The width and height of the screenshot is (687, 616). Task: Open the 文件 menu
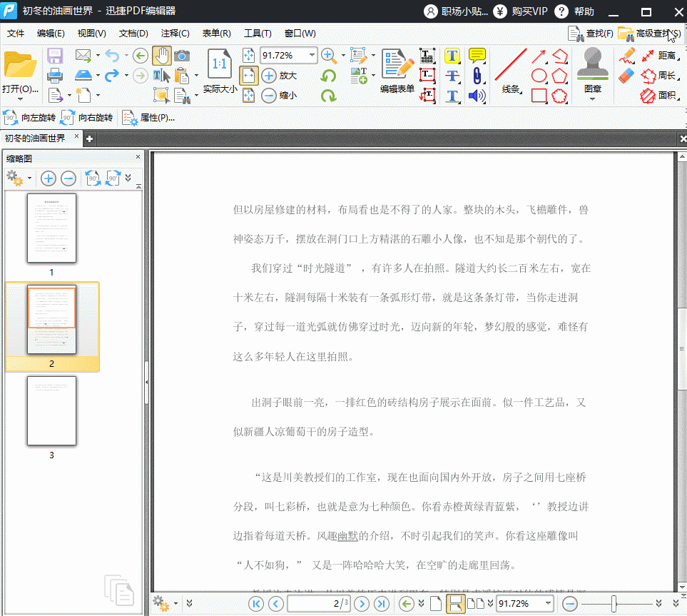click(16, 34)
